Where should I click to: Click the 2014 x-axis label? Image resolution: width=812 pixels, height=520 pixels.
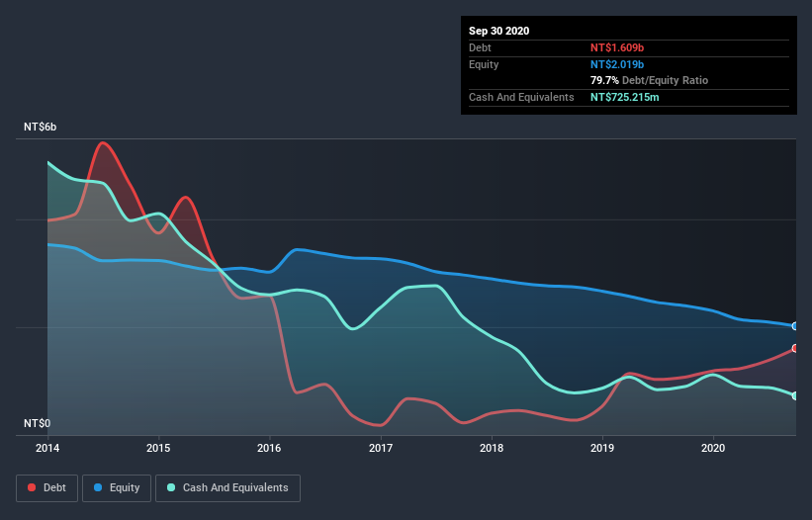coord(47,448)
